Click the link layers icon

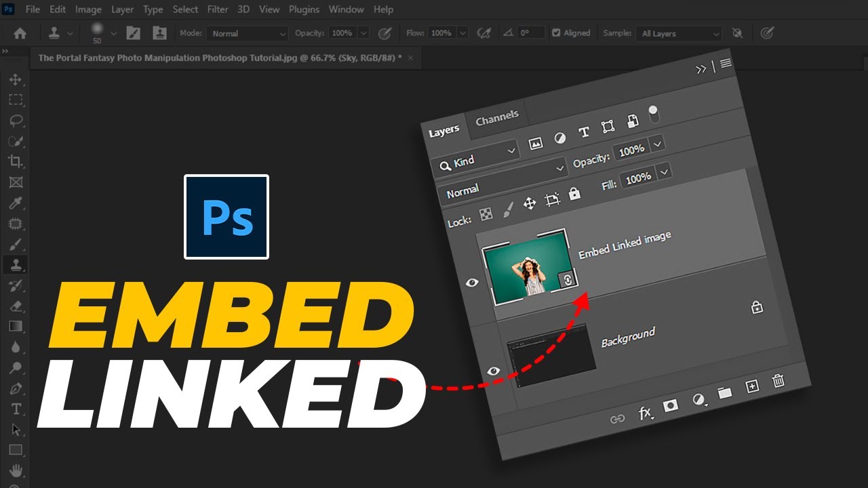[617, 419]
